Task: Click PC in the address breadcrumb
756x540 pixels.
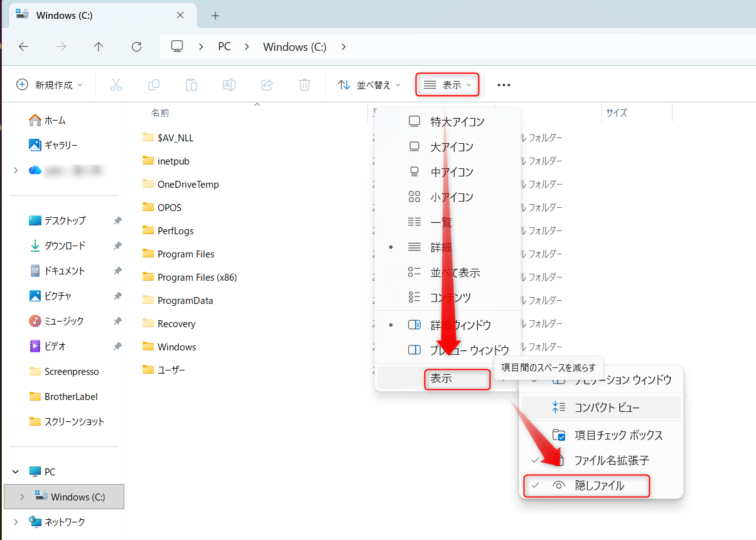Action: (x=224, y=46)
